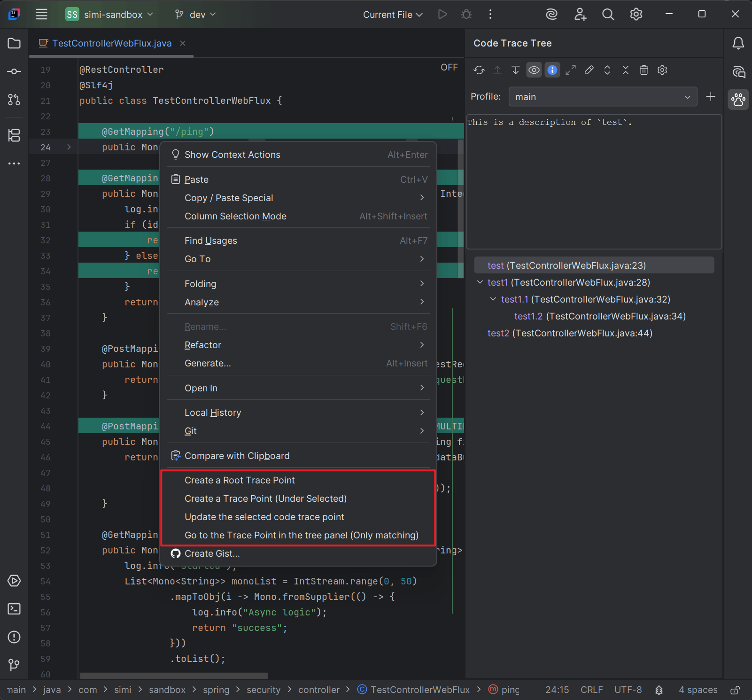Click the UTF-8 encoding indicator
752x700 pixels.
tap(628, 690)
